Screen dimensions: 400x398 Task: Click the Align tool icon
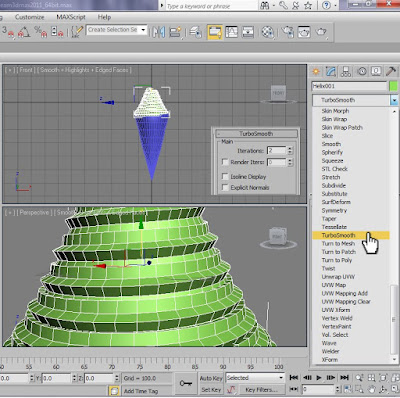(175, 32)
